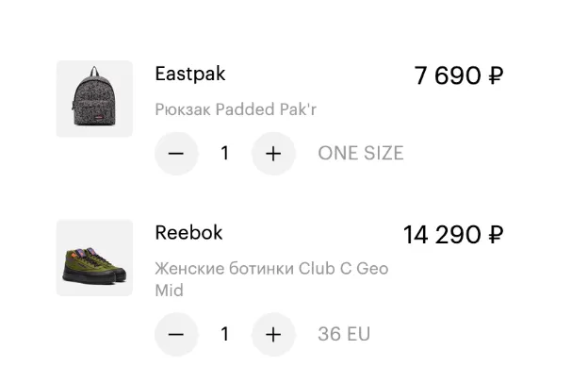Click the Reebok brand name

point(188,232)
